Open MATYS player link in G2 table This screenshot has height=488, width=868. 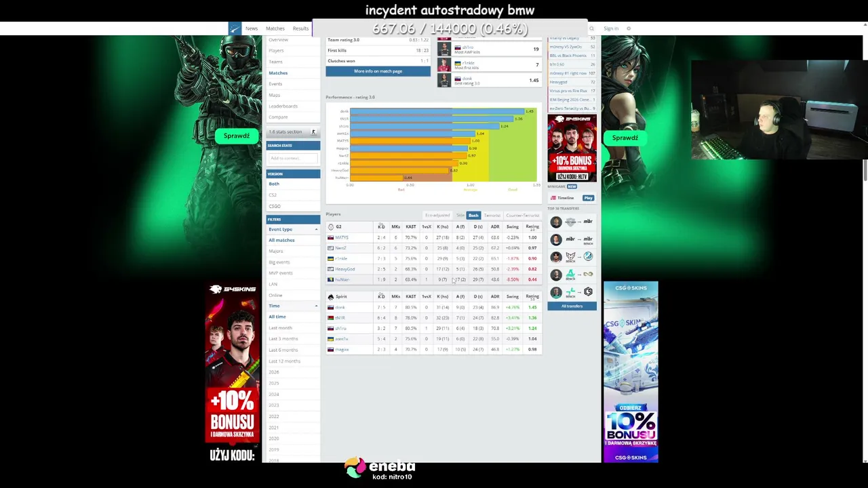[x=342, y=237]
